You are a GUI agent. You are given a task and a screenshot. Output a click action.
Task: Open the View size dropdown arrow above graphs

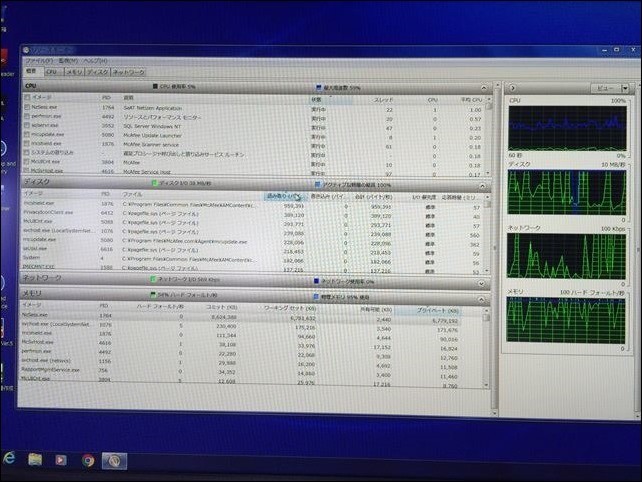pos(625,88)
